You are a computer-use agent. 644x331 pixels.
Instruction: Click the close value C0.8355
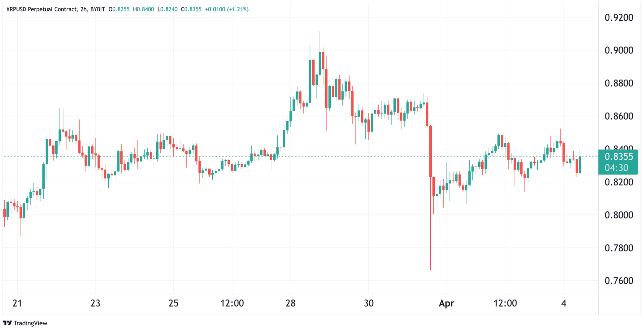(191, 9)
